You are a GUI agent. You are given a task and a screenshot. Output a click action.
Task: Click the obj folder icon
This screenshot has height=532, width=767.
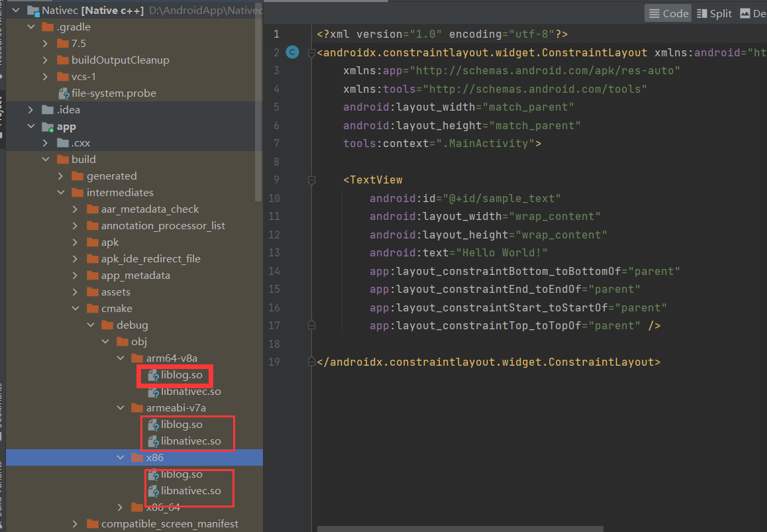pyautogui.click(x=123, y=342)
